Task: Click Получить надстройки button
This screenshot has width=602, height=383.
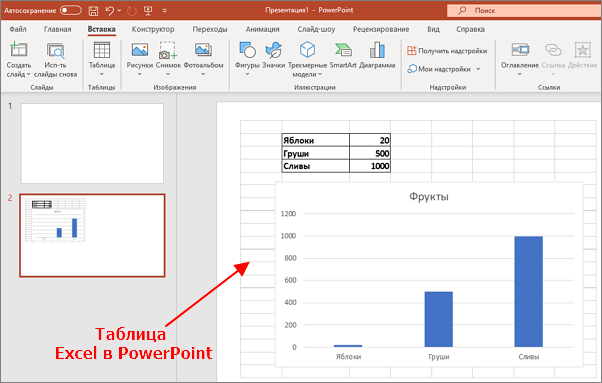Action: 447,51
